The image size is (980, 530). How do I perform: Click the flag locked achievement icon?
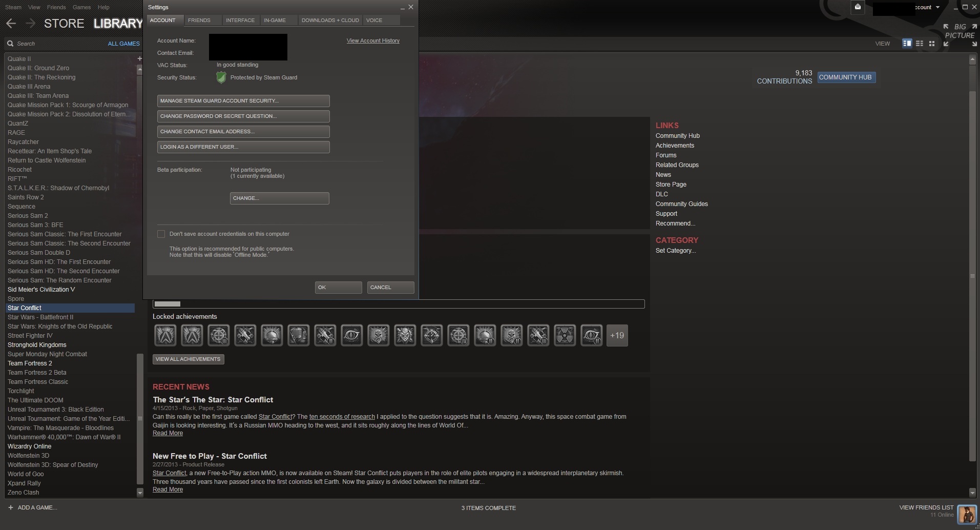point(298,335)
